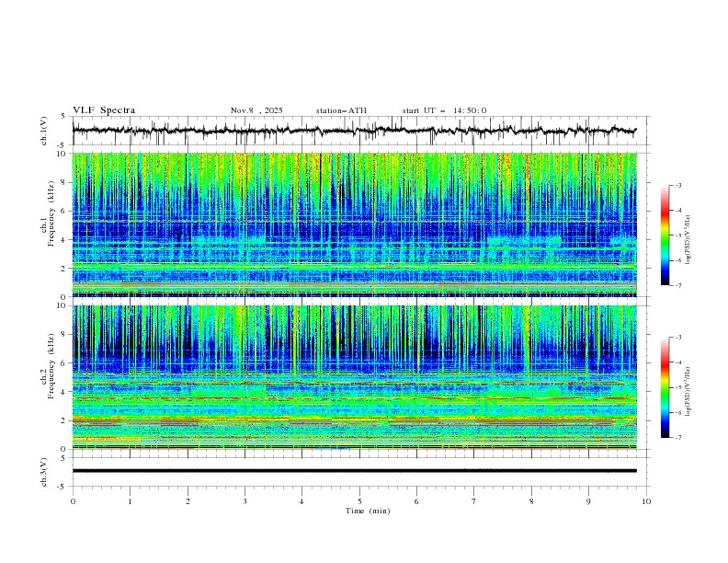This screenshot has width=728, height=563.
Task: Click time axis tick label "6"
Action: click(x=416, y=501)
